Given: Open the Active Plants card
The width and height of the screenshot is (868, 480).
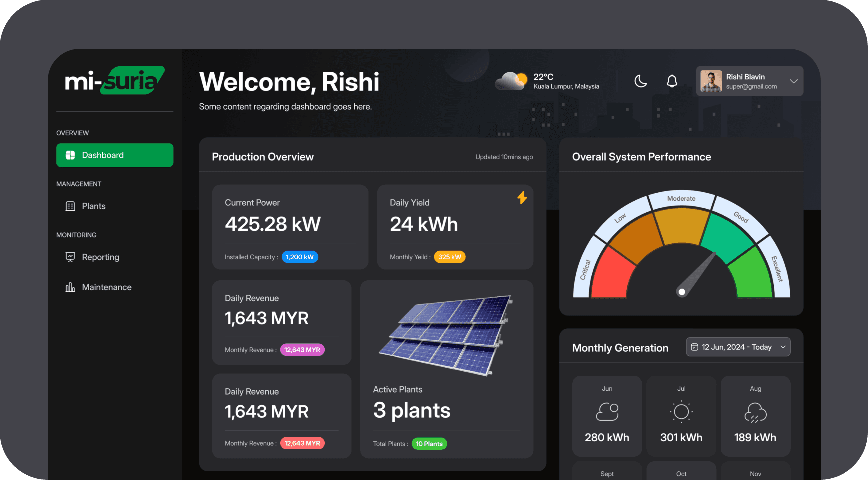Looking at the screenshot, I should [x=447, y=369].
